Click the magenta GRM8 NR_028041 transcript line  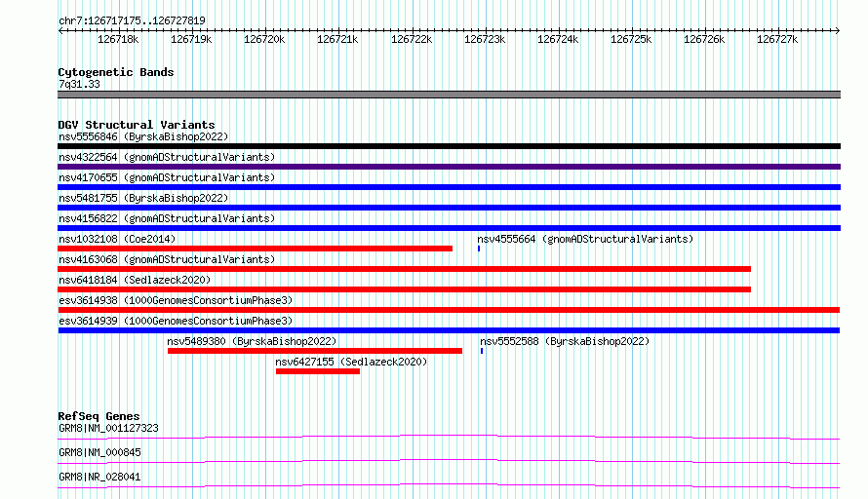coord(449,485)
